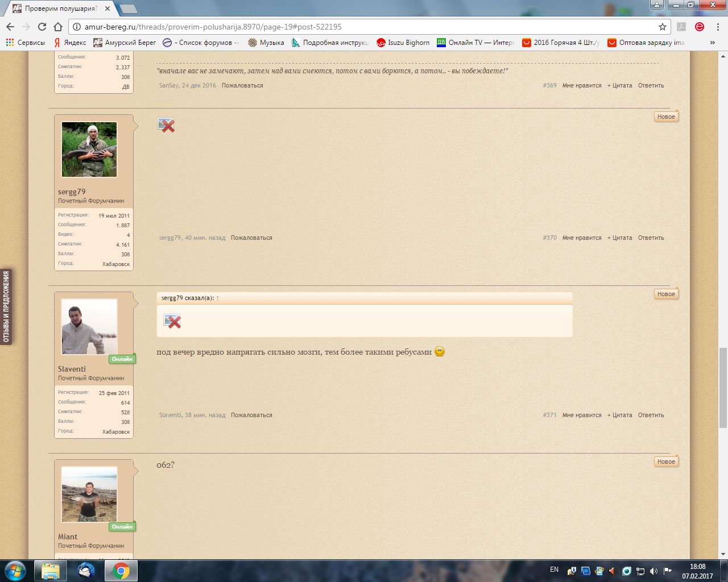Click the arrow next to 'sergg79 сказал(а)'

tap(218, 298)
